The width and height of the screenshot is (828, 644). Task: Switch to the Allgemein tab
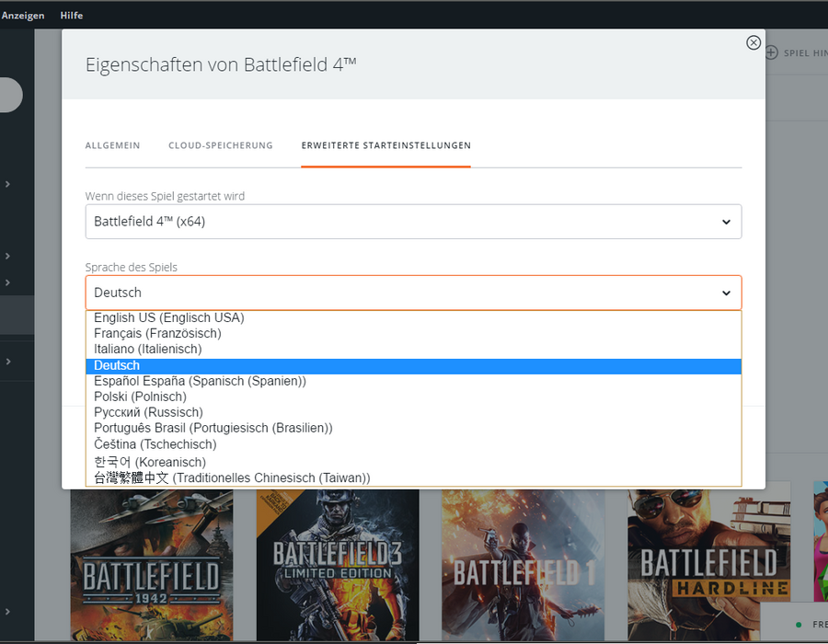coord(112,145)
